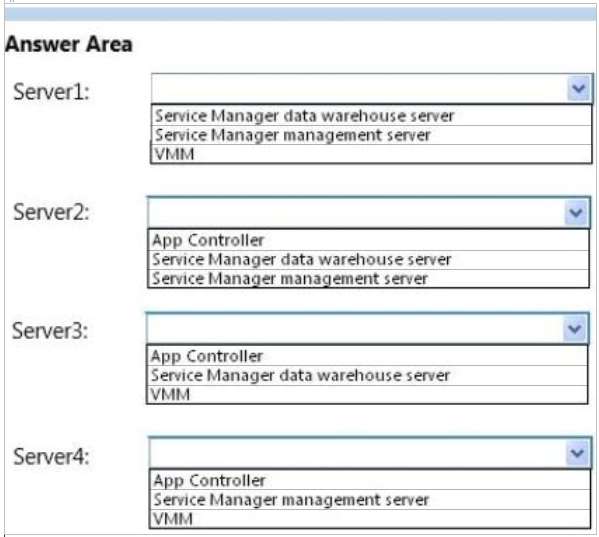Select Service Manager data warehouse server for Server3

[x=367, y=375]
